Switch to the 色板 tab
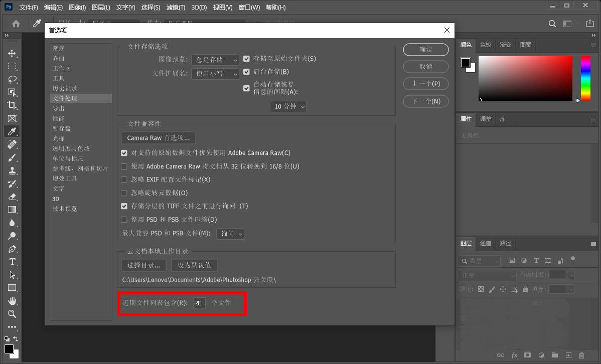Image resolution: width=601 pixels, height=364 pixels. 486,45
